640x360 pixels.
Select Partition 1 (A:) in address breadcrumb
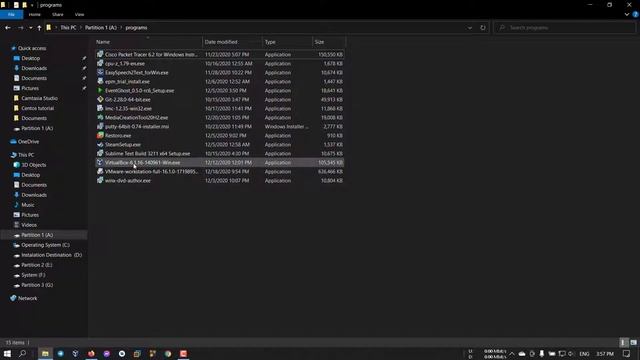pyautogui.click(x=100, y=28)
